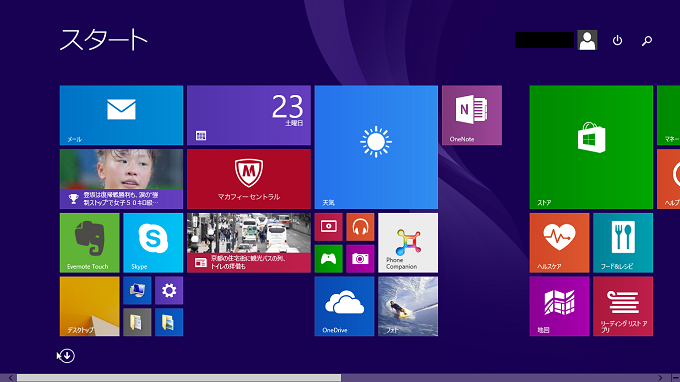680x382 pixels.
Task: Click the horizontal scrollbar thumb
Action: 179,378
